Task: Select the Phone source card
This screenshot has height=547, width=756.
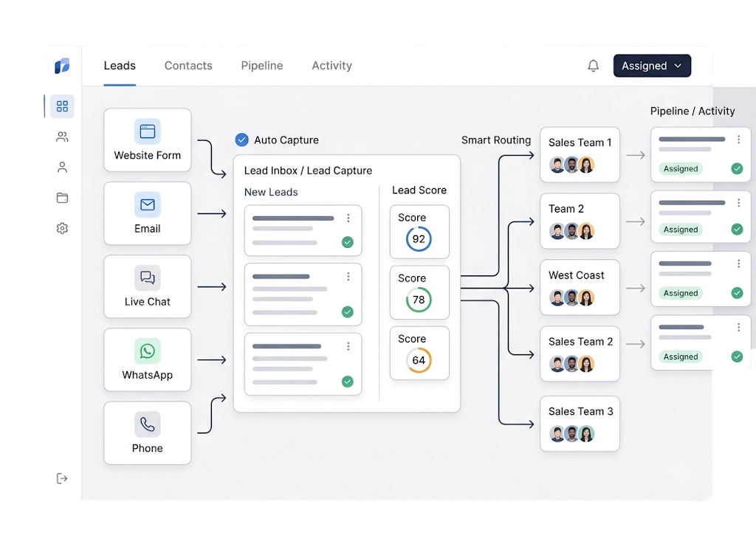Action: (x=148, y=433)
